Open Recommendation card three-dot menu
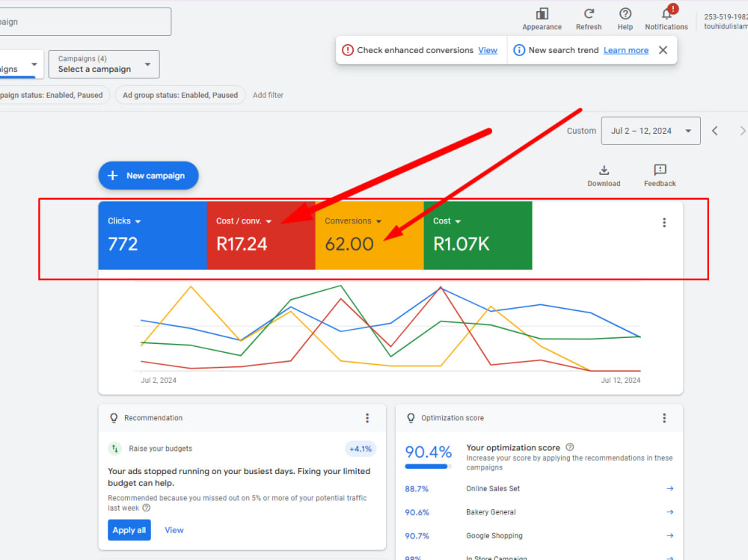748x560 pixels. tap(367, 419)
